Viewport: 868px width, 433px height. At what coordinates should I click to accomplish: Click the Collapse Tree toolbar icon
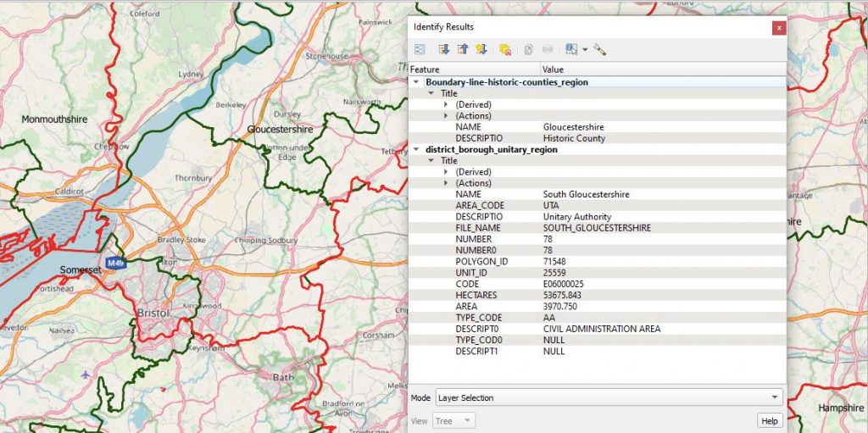pyautogui.click(x=462, y=50)
